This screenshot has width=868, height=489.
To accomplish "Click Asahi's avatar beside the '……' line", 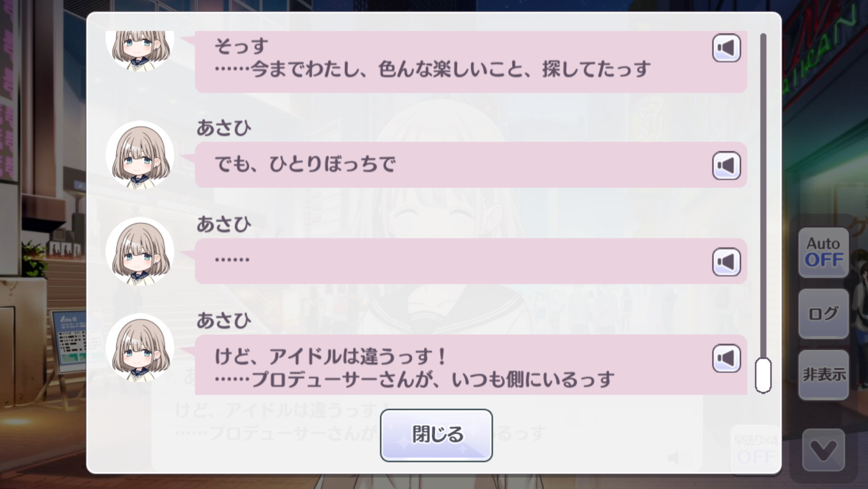I will click(140, 252).
